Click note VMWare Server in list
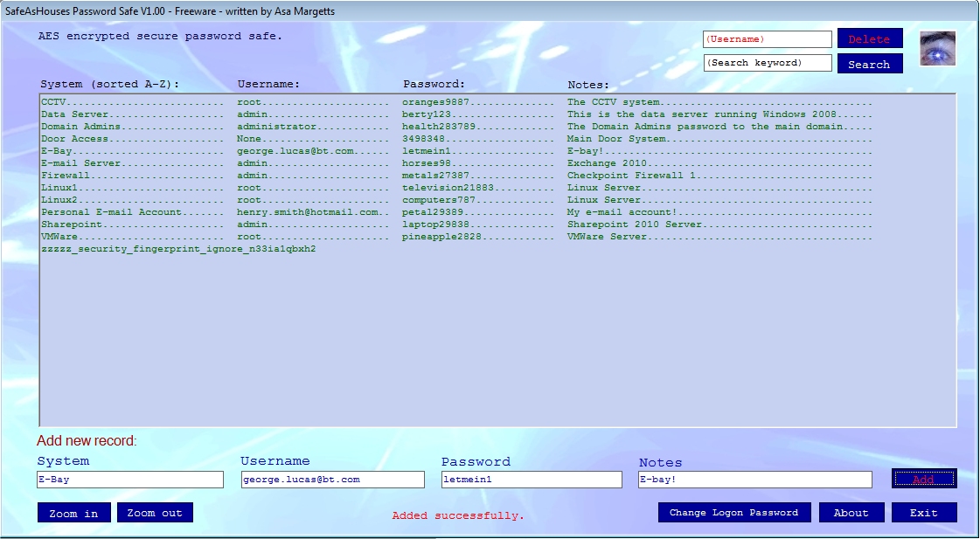Screen dimensions: 980x539 tap(607, 237)
